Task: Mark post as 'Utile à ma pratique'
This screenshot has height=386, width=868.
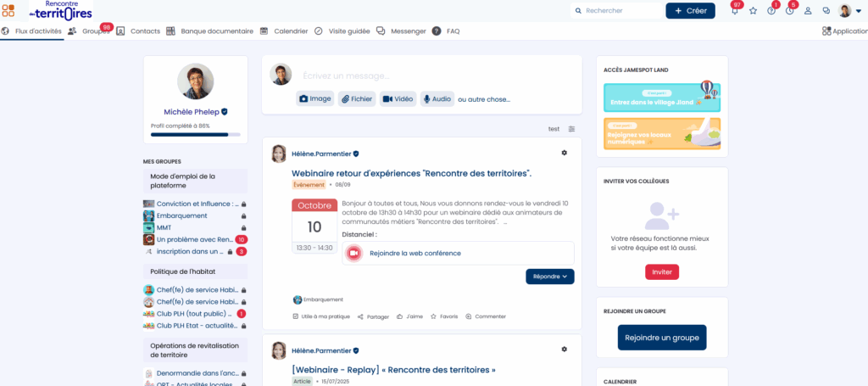Action: [x=320, y=316]
